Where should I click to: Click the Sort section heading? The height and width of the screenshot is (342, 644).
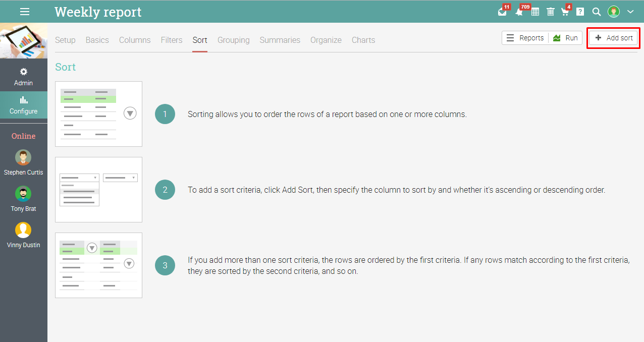click(65, 67)
